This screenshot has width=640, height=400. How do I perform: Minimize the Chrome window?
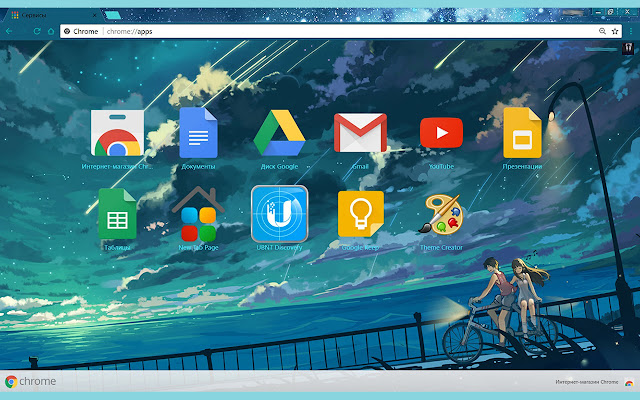(598, 12)
